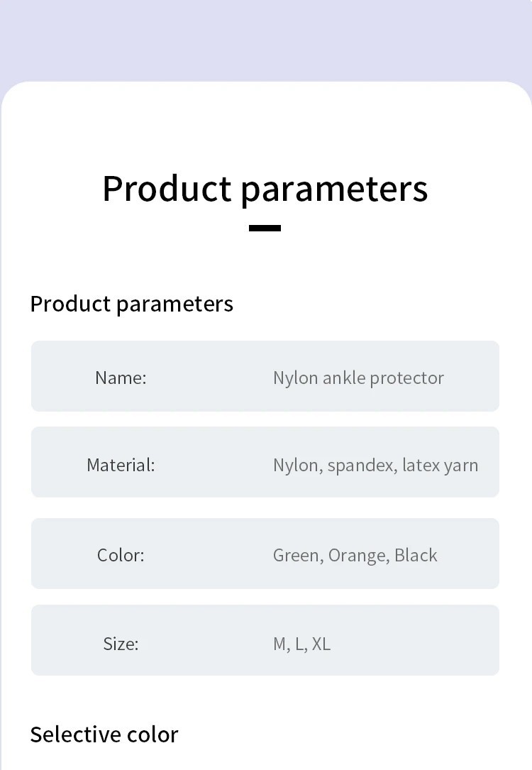The image size is (532, 770).
Task: Click the words latex yarn
Action: (x=440, y=466)
